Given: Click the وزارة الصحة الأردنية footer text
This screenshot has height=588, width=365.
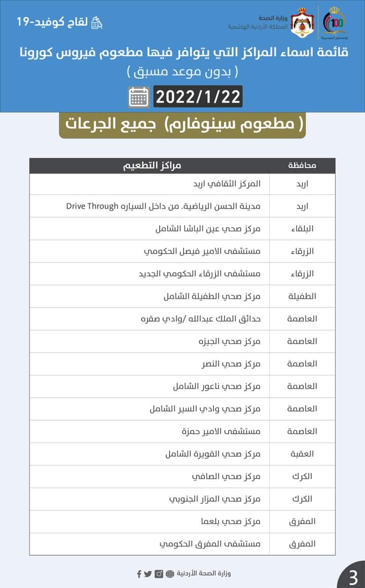Looking at the screenshot, I should pos(204,574).
